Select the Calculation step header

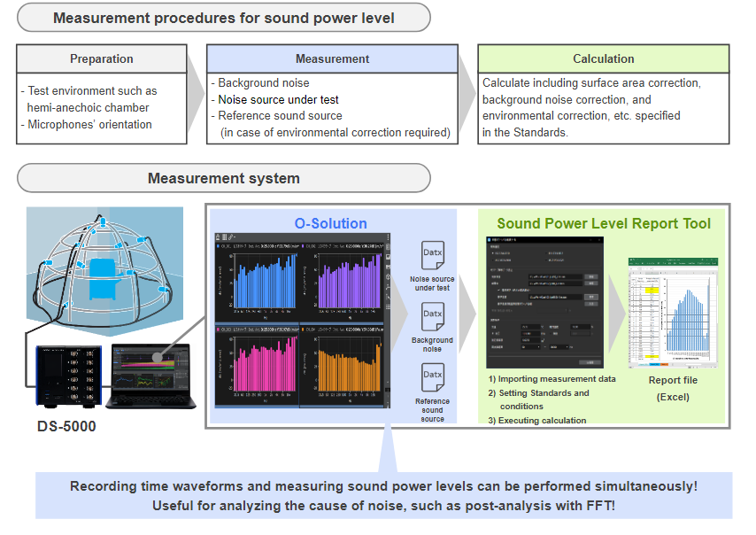click(604, 59)
